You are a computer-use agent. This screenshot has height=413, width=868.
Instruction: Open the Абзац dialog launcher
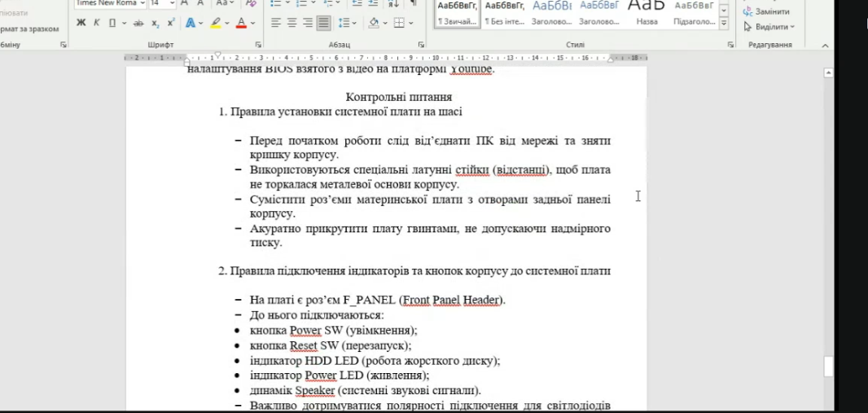tap(421, 45)
